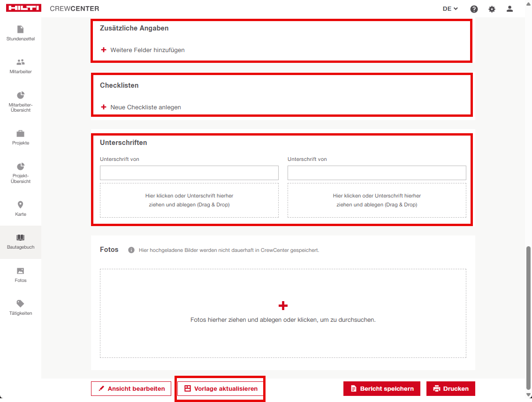Click info icon next to Fotos heading
The width and height of the screenshot is (532, 402).
[131, 250]
